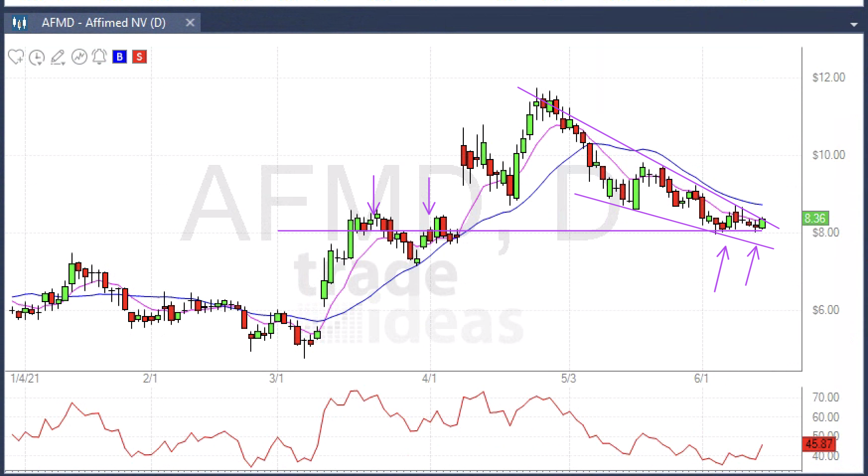Click the red 45.87 RSI value label

(x=818, y=444)
